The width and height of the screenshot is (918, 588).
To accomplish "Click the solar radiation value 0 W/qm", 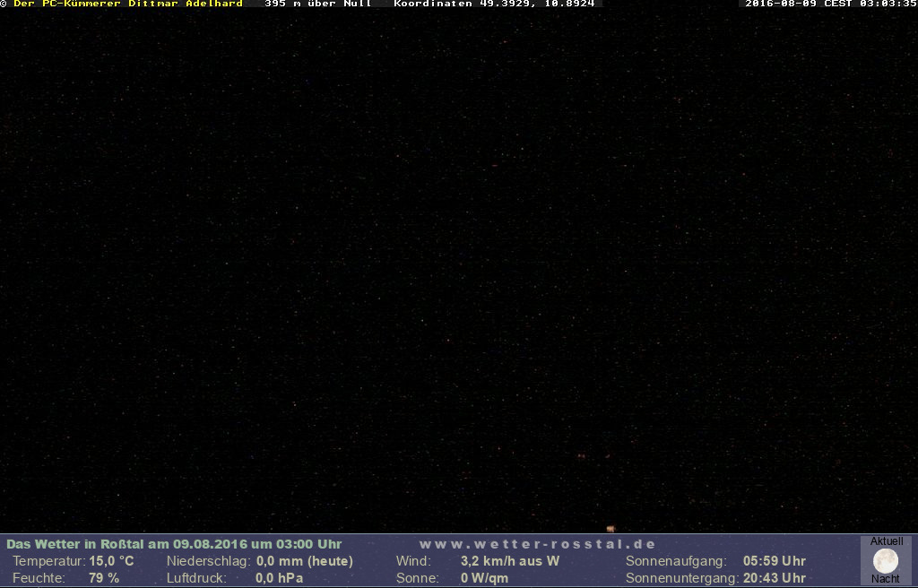I will pos(484,578).
